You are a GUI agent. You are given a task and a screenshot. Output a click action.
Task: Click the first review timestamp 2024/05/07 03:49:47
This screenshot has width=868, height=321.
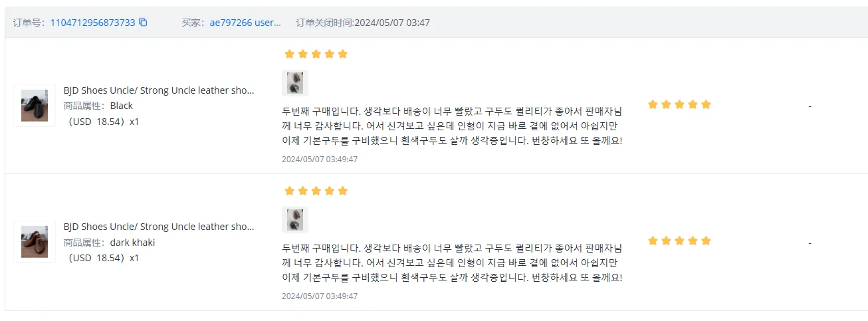click(x=320, y=160)
